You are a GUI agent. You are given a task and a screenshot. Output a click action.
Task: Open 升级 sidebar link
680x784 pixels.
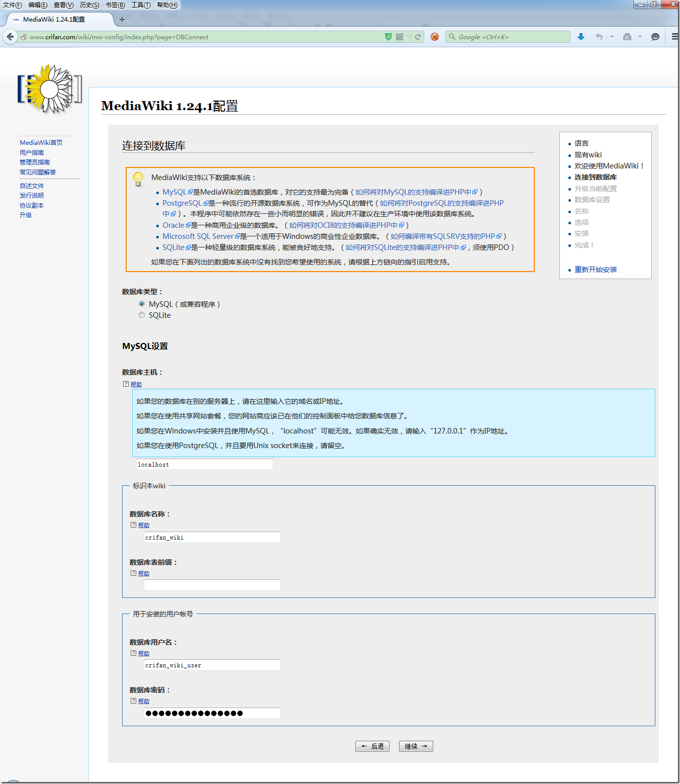click(x=26, y=215)
